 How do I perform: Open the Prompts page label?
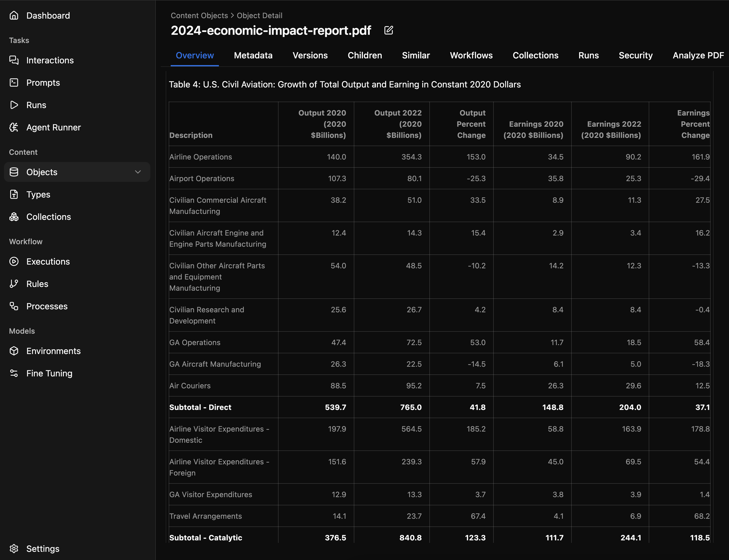tap(43, 83)
